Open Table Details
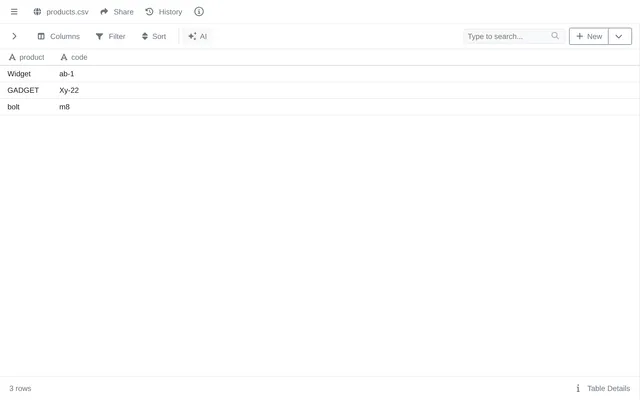640x400 pixels. (x=603, y=388)
